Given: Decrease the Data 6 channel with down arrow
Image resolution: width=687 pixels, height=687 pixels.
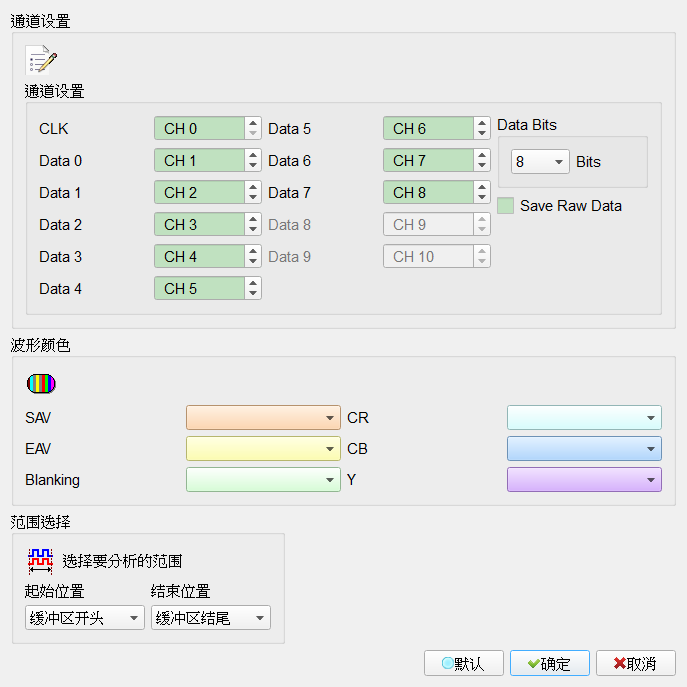Looking at the screenshot, I should pyautogui.click(x=482, y=166).
